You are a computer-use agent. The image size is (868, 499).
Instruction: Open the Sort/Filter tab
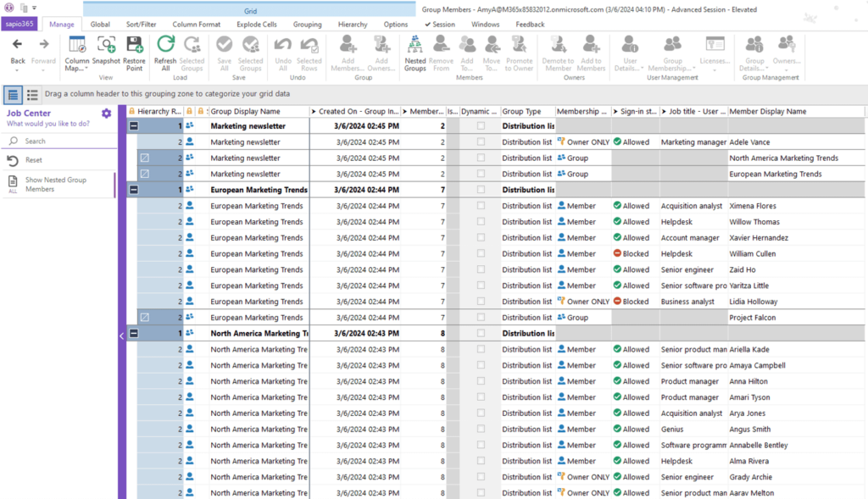coord(142,25)
